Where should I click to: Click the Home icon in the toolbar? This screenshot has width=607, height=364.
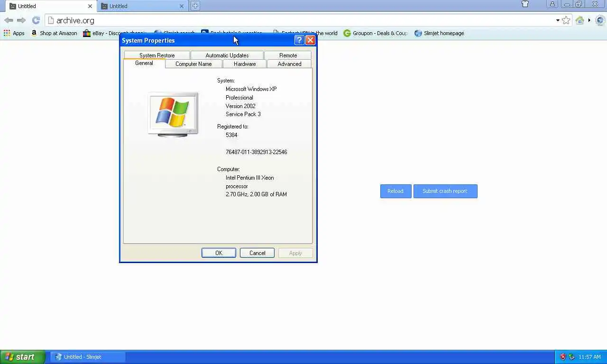click(579, 20)
